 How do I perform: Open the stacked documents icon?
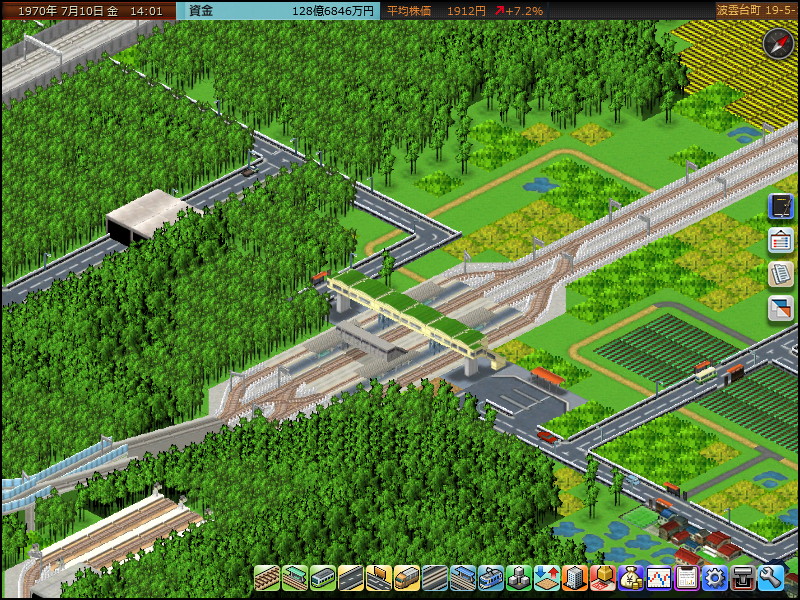[781, 274]
